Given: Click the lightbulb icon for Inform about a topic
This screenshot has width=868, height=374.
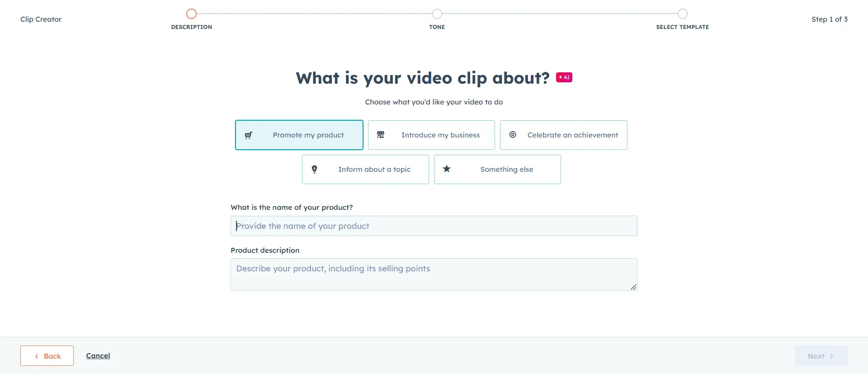Looking at the screenshot, I should [x=315, y=169].
